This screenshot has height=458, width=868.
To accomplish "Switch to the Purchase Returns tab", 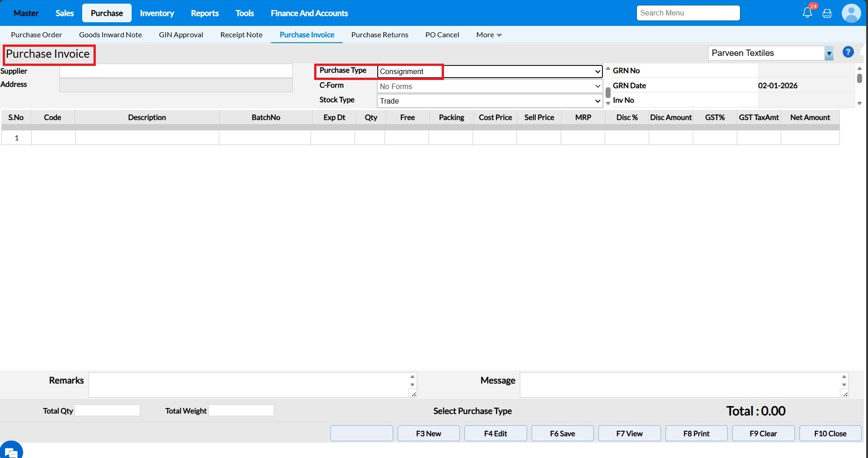I will (380, 35).
